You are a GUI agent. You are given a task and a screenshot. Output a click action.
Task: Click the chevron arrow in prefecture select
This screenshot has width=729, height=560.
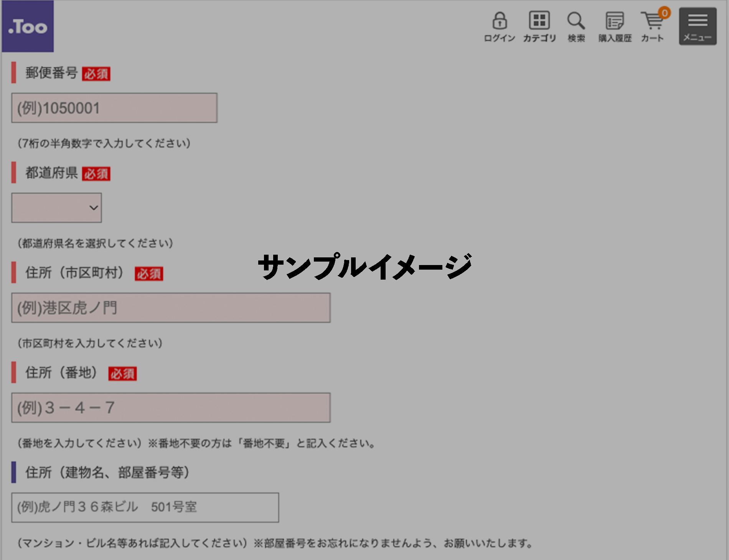(x=94, y=208)
